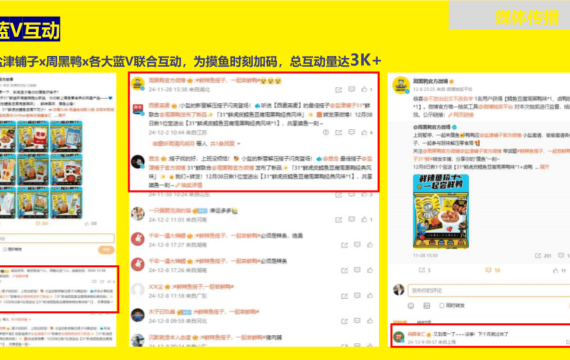Like the 西麦燕麦 comment from 江苏
This screenshot has height=360, width=570.
point(364,133)
